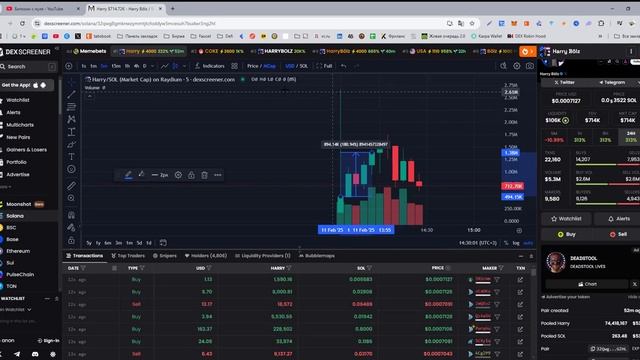This screenshot has width=640, height=360.
Task: Open explorer link for first transaction row
Action: pyautogui.click(x=520, y=280)
